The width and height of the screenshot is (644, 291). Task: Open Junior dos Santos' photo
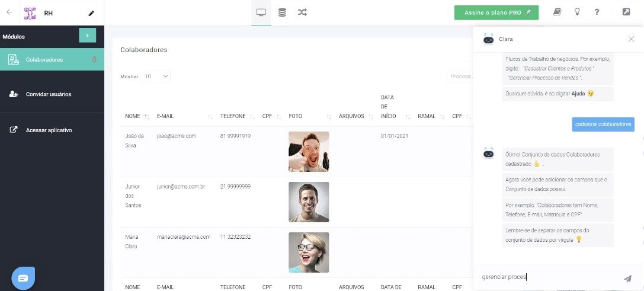click(x=309, y=202)
